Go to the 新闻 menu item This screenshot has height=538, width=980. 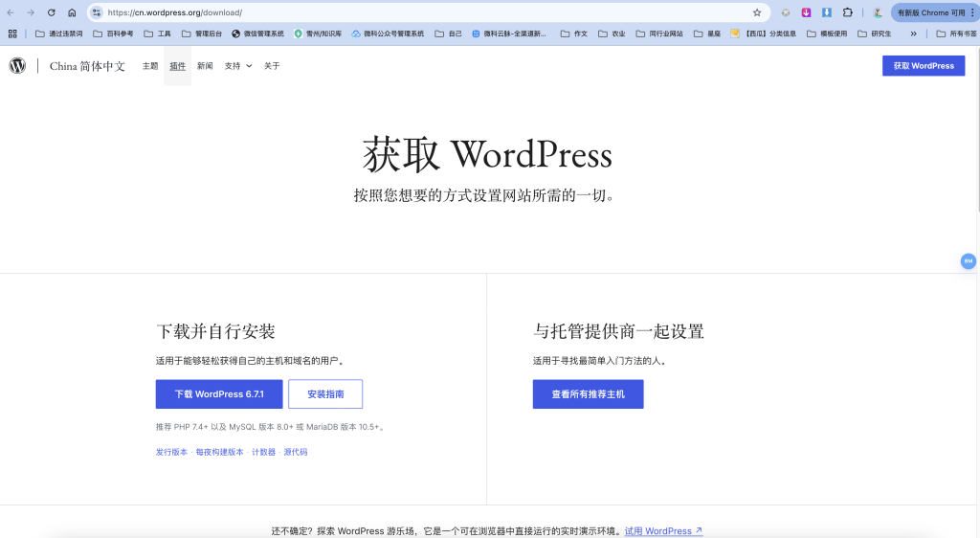tap(205, 66)
